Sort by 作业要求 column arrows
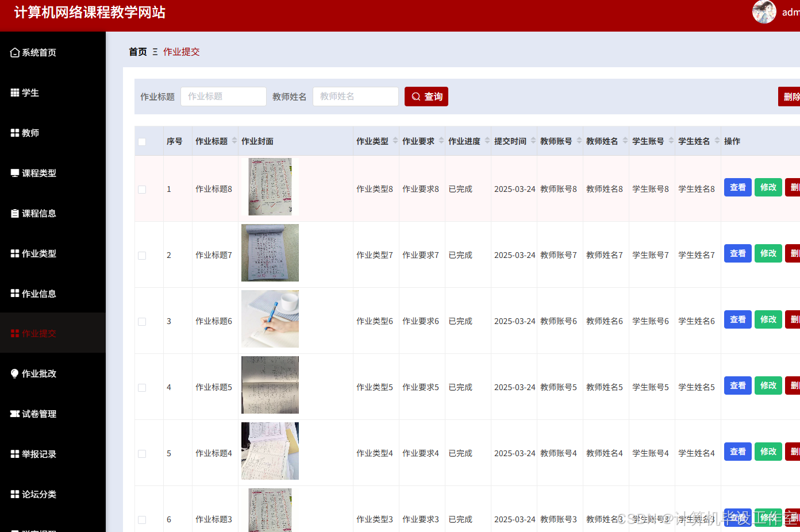The image size is (800, 532). [441, 141]
